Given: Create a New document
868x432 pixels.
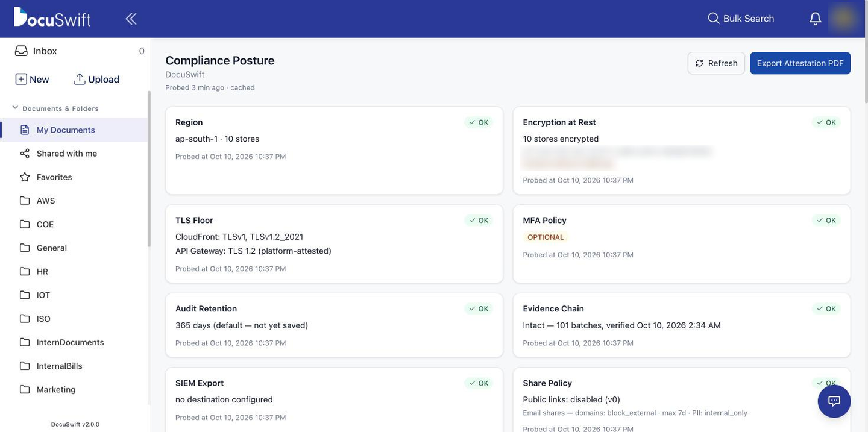Looking at the screenshot, I should tap(33, 79).
